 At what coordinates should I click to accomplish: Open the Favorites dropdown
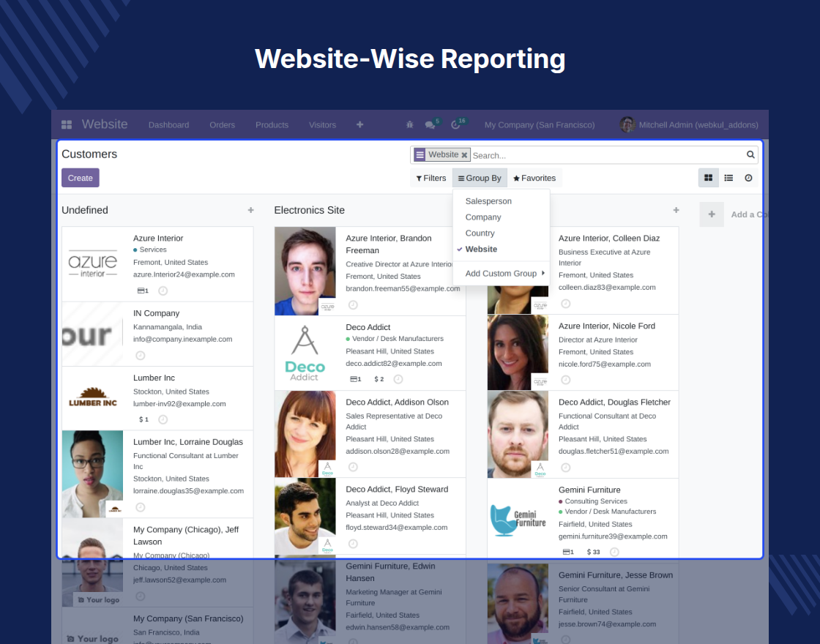pyautogui.click(x=534, y=178)
